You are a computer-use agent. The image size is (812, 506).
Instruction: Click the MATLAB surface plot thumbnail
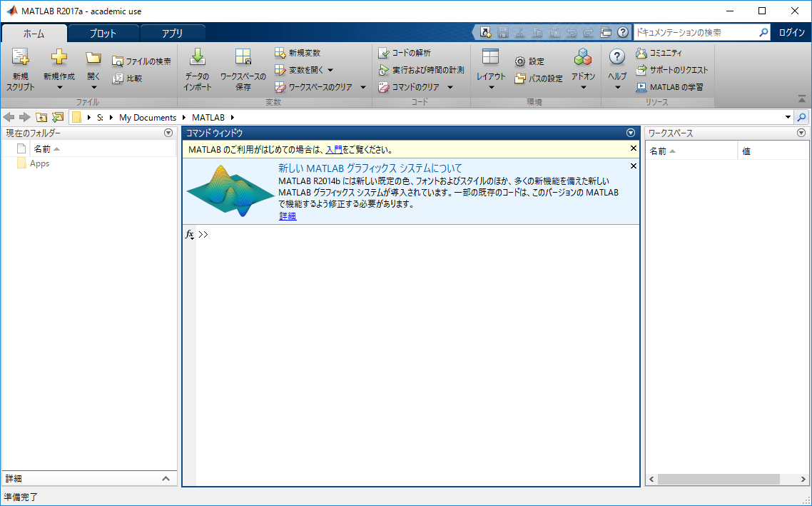click(x=230, y=191)
